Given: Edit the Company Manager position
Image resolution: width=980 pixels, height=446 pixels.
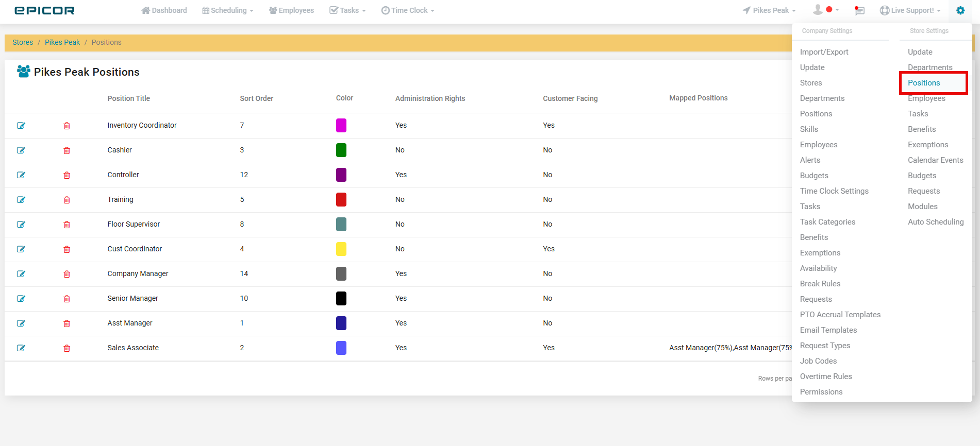Looking at the screenshot, I should pyautogui.click(x=21, y=274).
